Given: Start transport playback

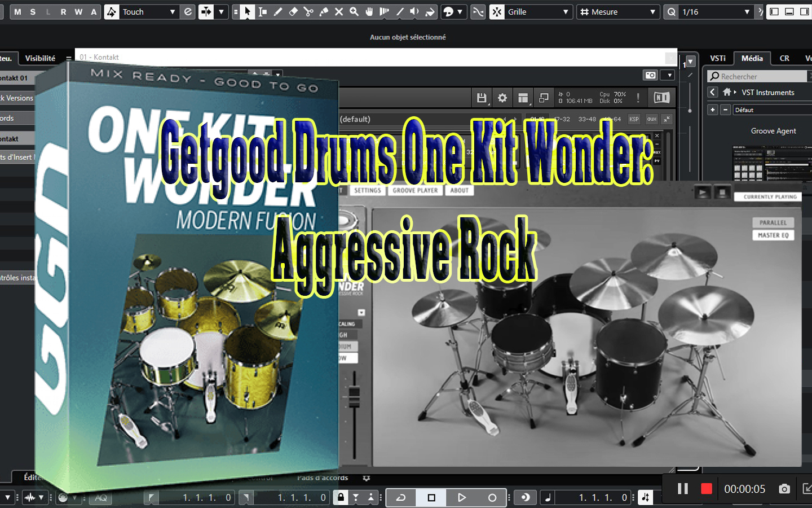Looking at the screenshot, I should click(462, 497).
